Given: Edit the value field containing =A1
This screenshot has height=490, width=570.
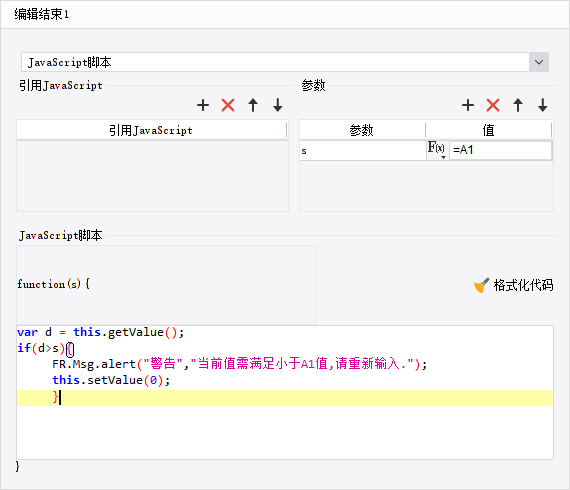Looking at the screenshot, I should (x=501, y=150).
